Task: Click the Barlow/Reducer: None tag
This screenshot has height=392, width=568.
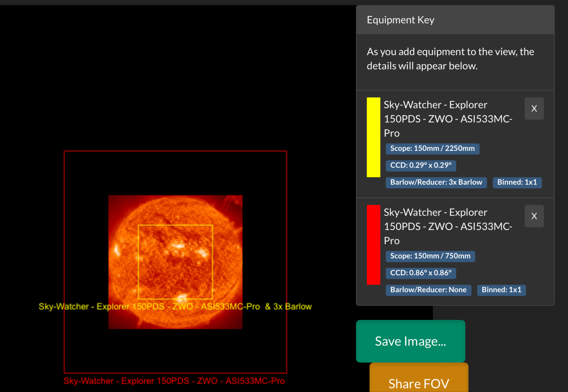Action: tap(428, 290)
